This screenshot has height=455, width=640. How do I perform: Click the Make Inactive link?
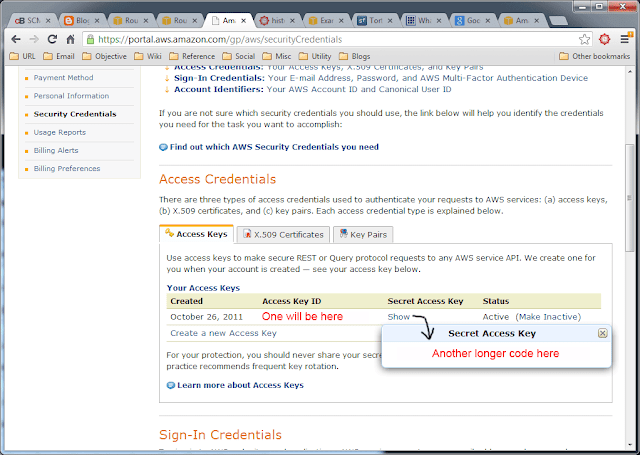pyautogui.click(x=548, y=317)
